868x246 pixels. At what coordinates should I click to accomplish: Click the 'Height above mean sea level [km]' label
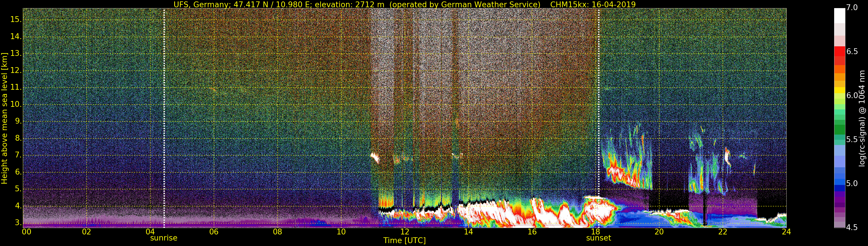[4, 118]
